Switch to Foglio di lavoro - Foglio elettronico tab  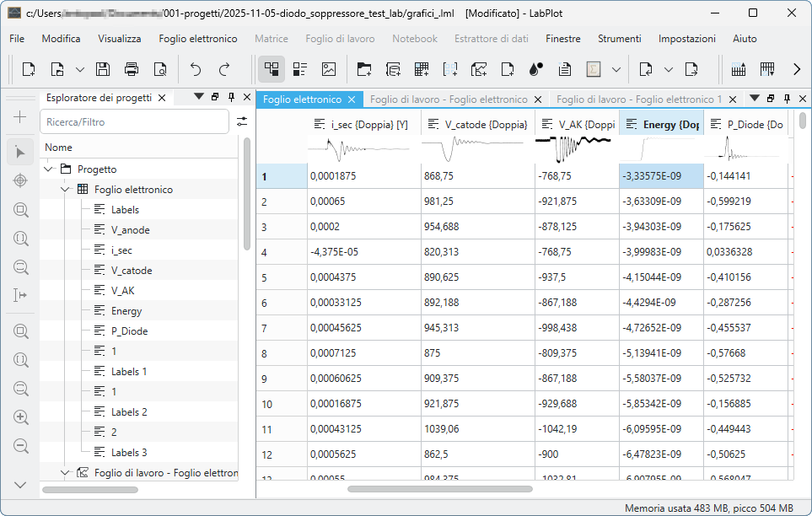pos(449,99)
